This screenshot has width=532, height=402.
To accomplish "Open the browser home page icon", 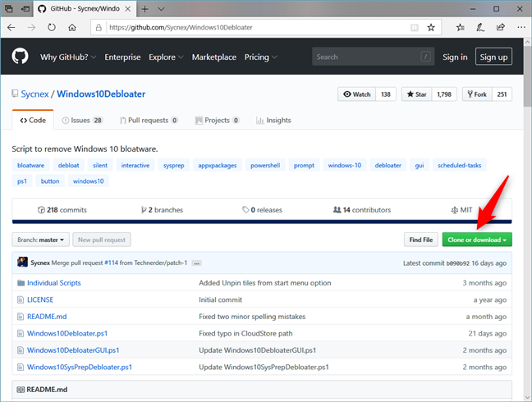I will pyautogui.click(x=72, y=27).
